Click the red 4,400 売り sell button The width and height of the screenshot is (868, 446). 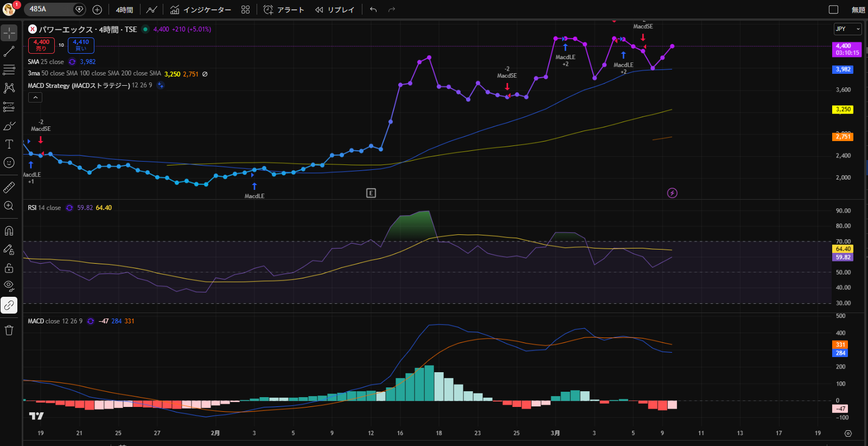41,45
